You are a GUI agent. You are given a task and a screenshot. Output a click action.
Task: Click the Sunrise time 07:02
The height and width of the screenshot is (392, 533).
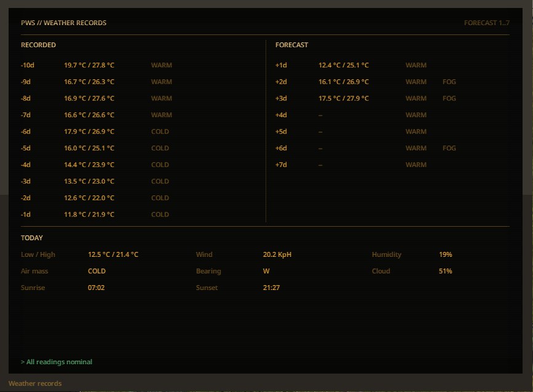tap(96, 288)
